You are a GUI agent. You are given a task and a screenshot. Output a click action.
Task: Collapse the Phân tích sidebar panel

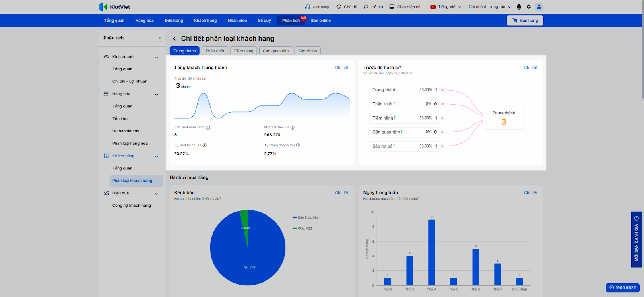[x=160, y=38]
